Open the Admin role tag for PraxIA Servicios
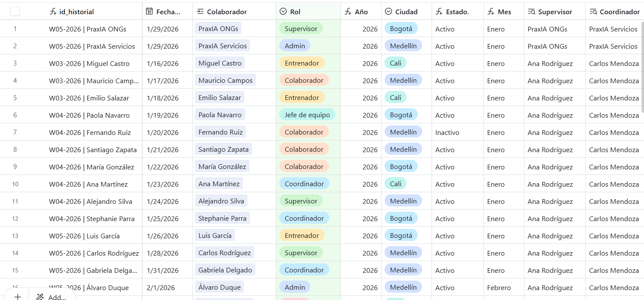 295,46
